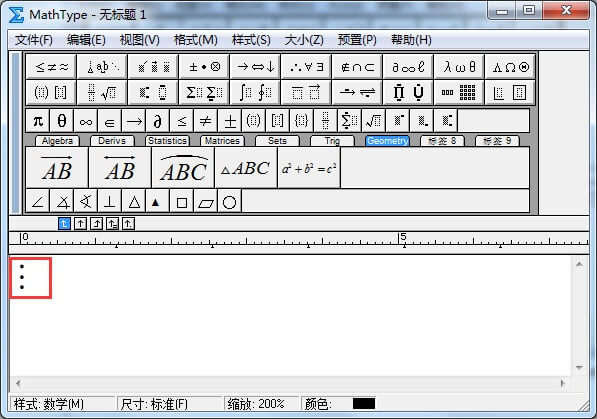Insert the square root template
This screenshot has height=419, width=597.
click(x=373, y=121)
